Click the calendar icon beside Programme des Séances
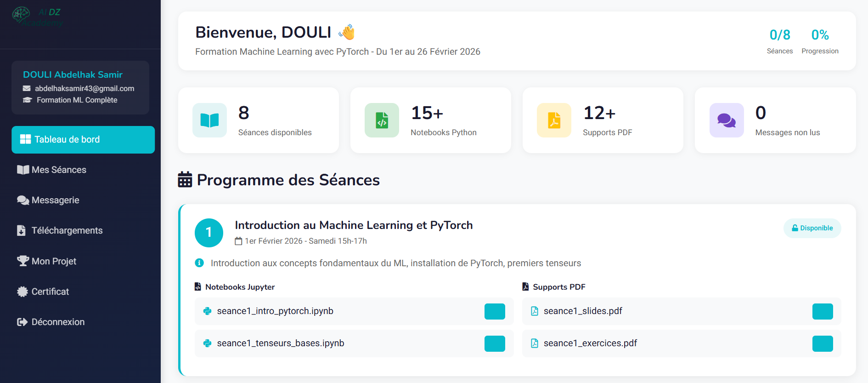 pyautogui.click(x=185, y=179)
